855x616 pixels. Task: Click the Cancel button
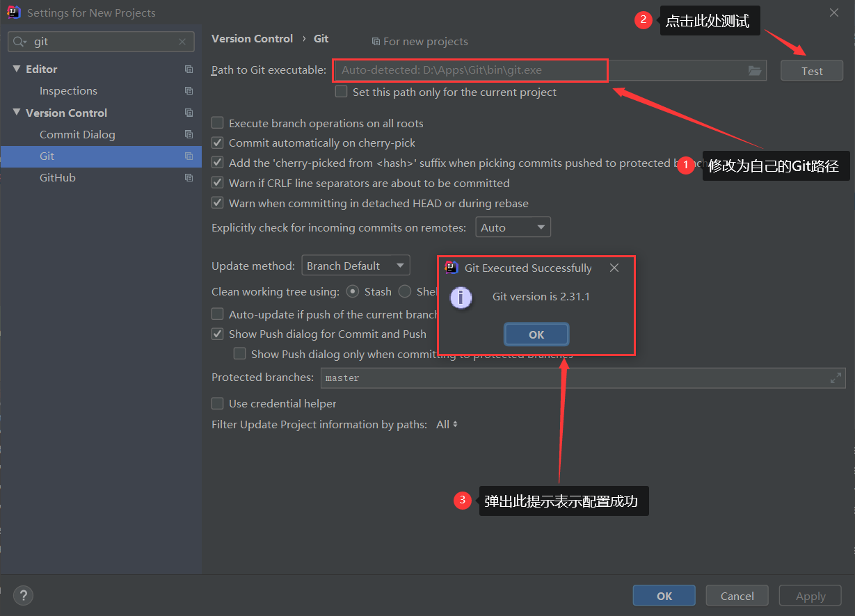(x=737, y=596)
